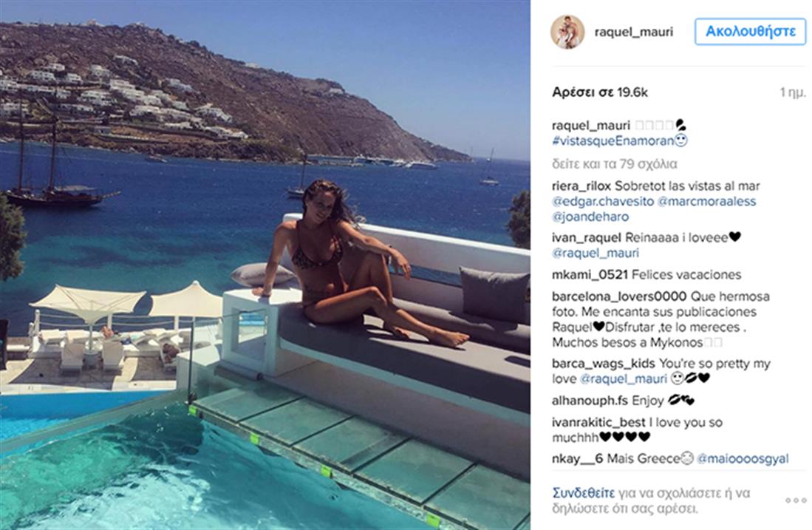Screen dimensions: 812x530
Task: Open ivanrakitic_best commenter profile
Action: [x=598, y=422]
